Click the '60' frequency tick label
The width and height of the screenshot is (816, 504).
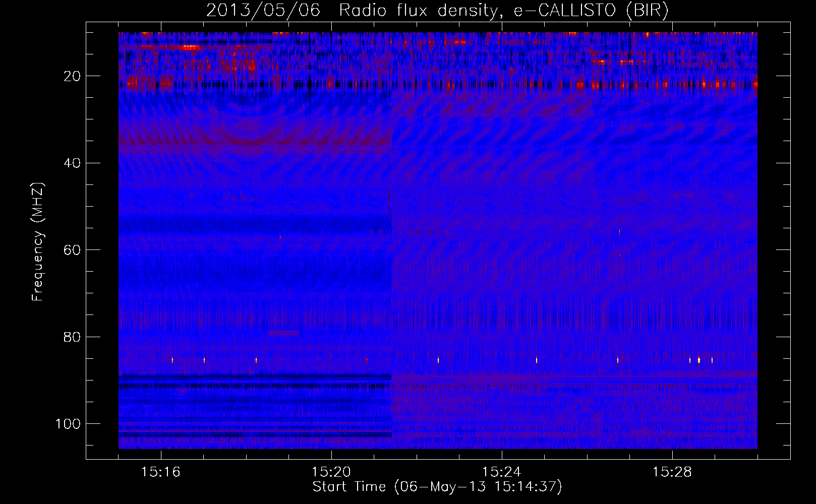tap(73, 250)
